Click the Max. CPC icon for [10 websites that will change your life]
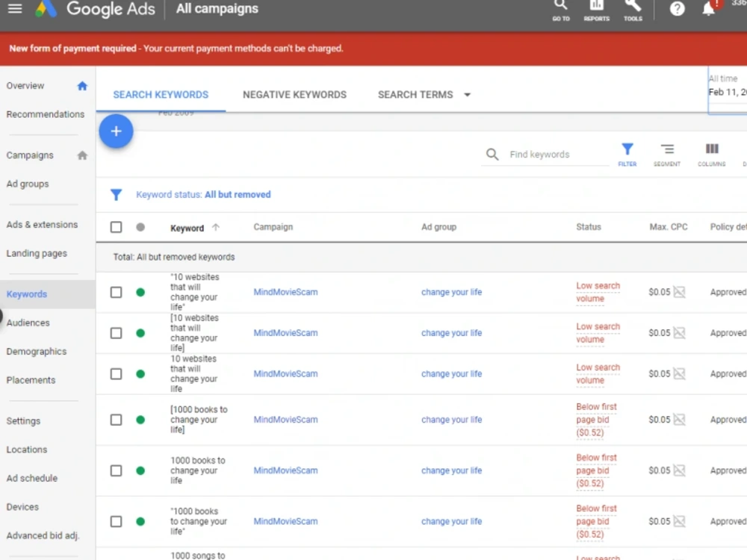Image resolution: width=747 pixels, height=560 pixels. coord(679,333)
